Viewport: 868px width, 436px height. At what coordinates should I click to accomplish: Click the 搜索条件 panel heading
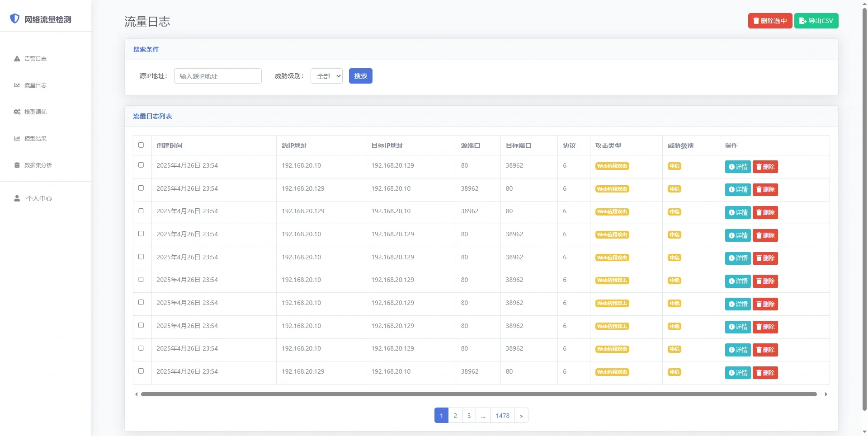click(x=146, y=49)
